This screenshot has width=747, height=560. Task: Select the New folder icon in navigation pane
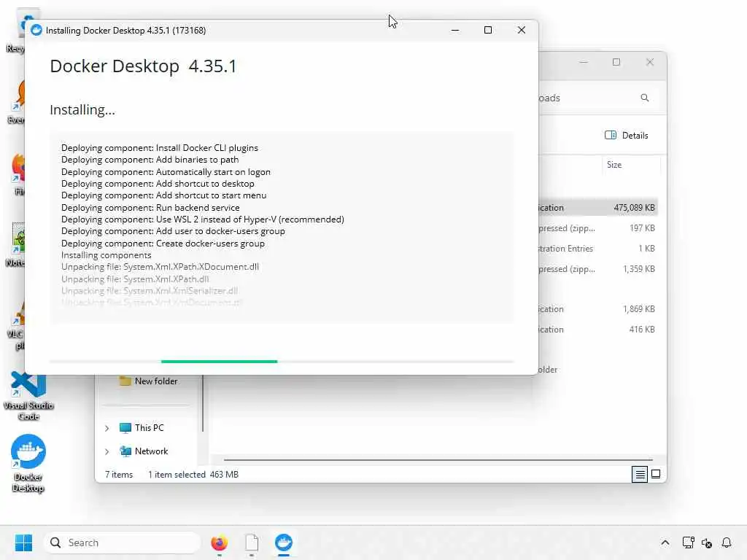click(x=125, y=381)
